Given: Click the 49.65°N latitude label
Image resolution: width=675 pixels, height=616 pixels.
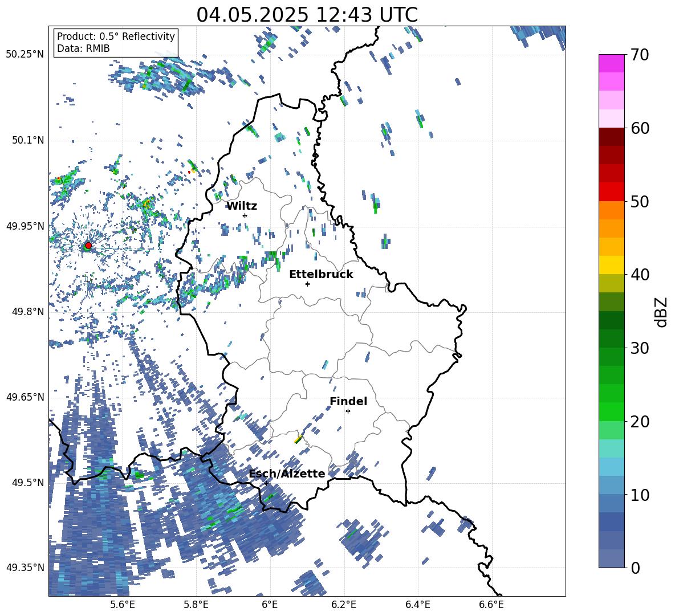Looking at the screenshot, I should click(x=25, y=397).
